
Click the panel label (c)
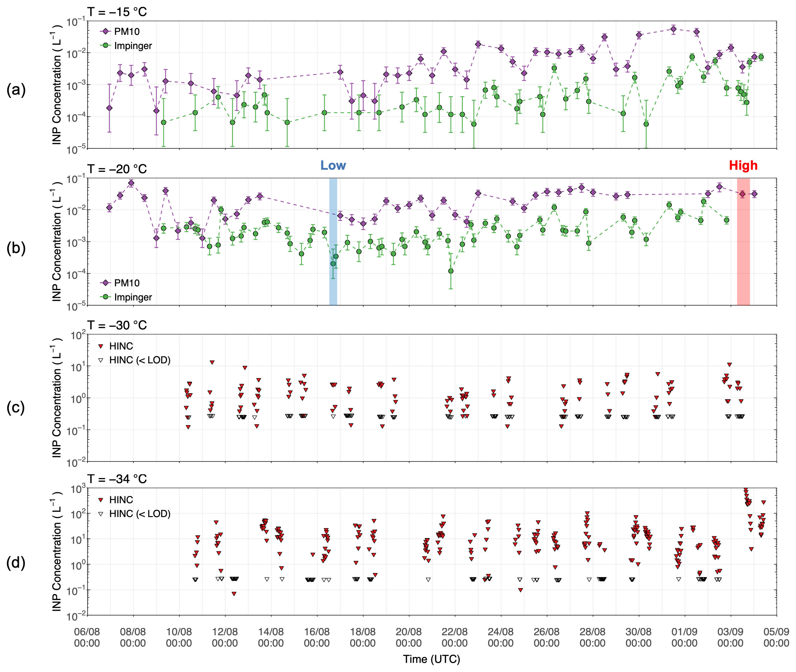coord(16,407)
